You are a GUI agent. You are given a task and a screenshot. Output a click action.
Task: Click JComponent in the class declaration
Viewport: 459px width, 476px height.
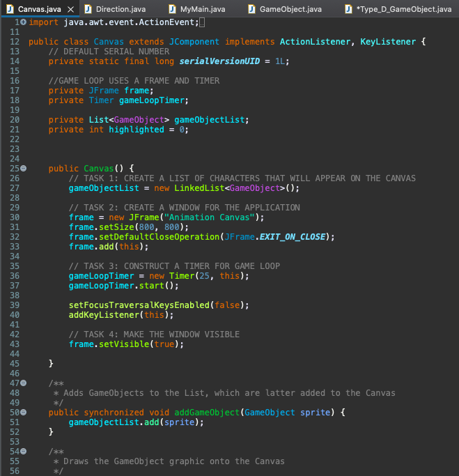pyautogui.click(x=194, y=42)
